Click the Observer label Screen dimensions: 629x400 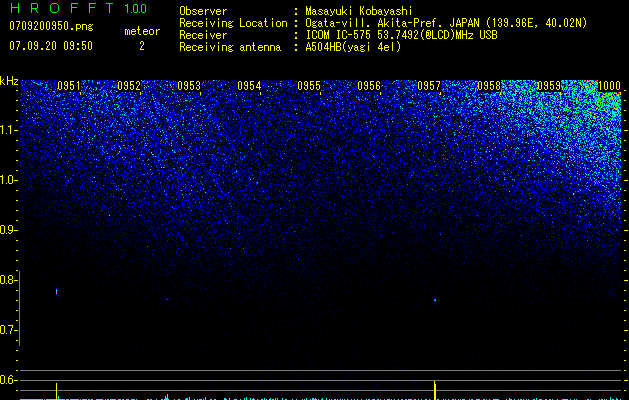pos(203,11)
